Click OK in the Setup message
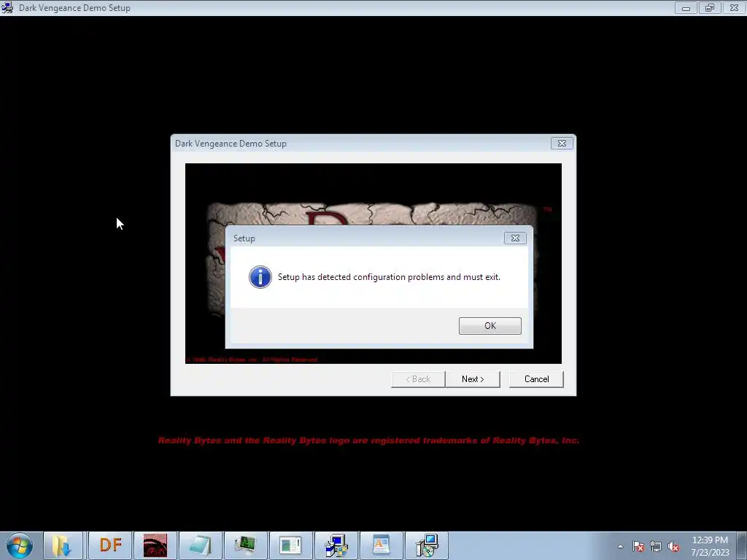 pyautogui.click(x=489, y=326)
